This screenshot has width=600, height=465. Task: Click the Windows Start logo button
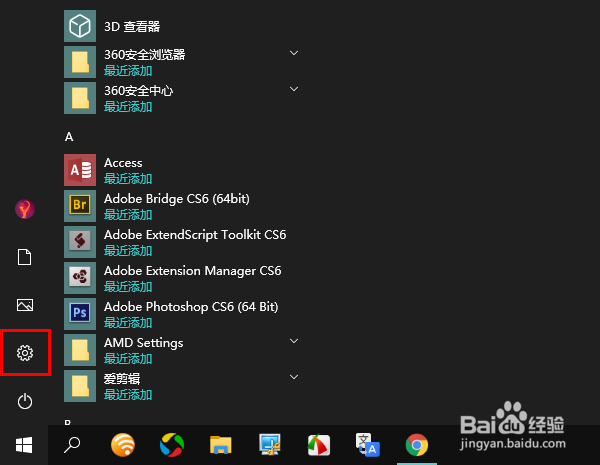click(x=24, y=445)
